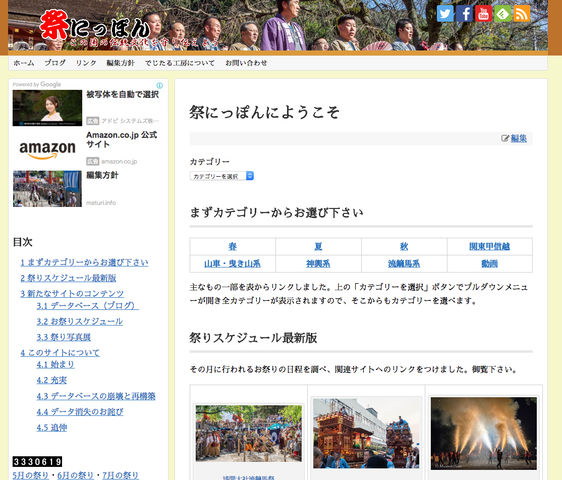
Task: Click the ad info icon
Action: [159, 85]
